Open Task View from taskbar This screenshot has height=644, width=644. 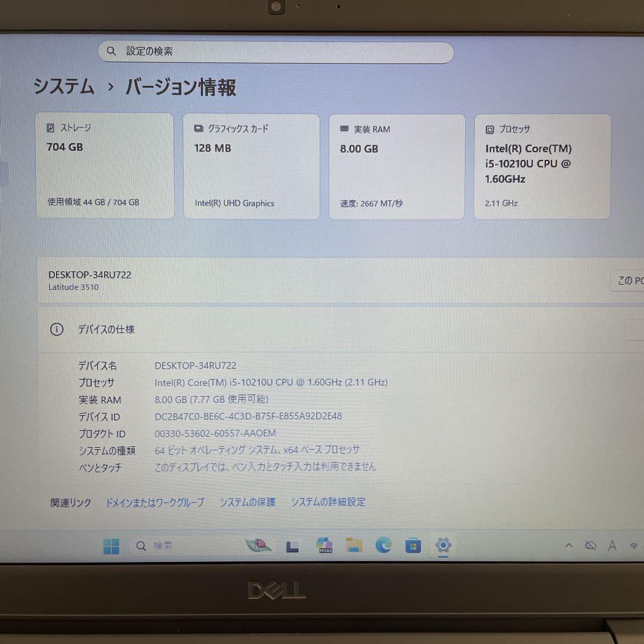pyautogui.click(x=292, y=547)
